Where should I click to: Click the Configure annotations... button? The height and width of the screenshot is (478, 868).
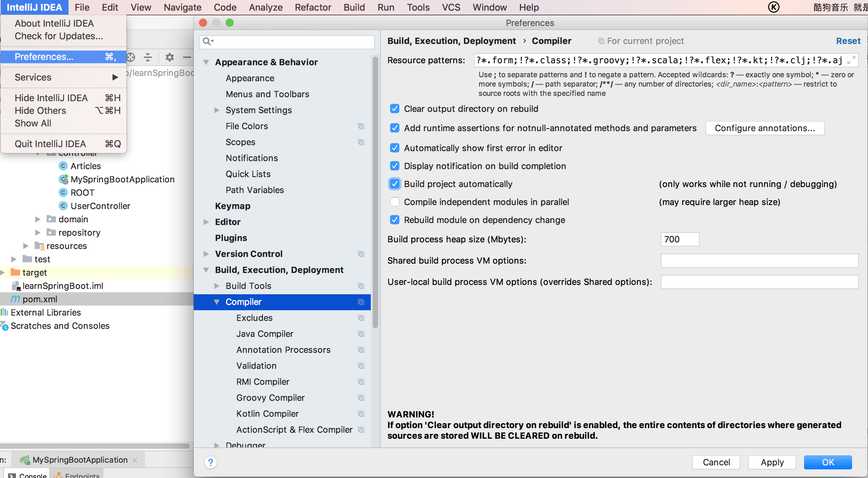point(765,128)
